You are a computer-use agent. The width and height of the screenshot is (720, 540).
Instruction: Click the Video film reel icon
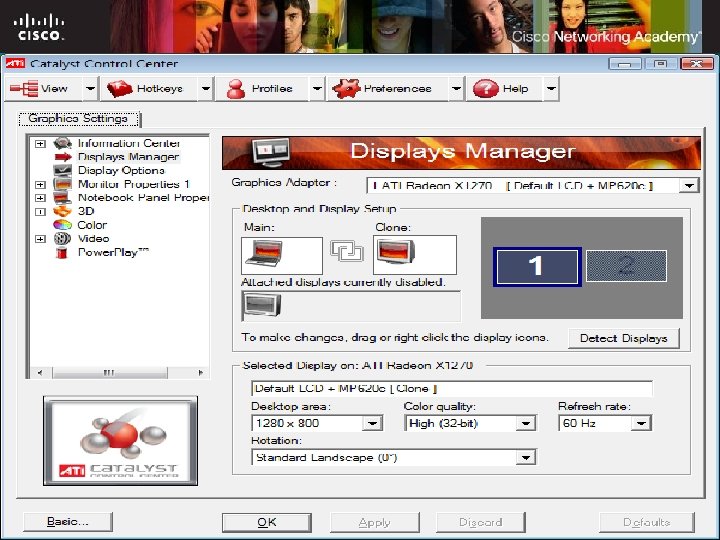62,239
